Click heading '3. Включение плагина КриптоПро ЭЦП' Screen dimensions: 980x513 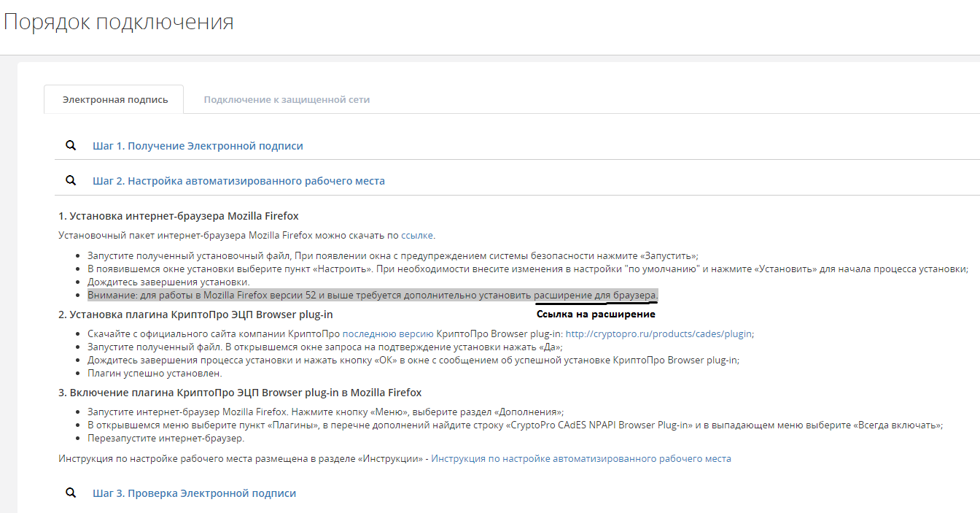coord(240,393)
